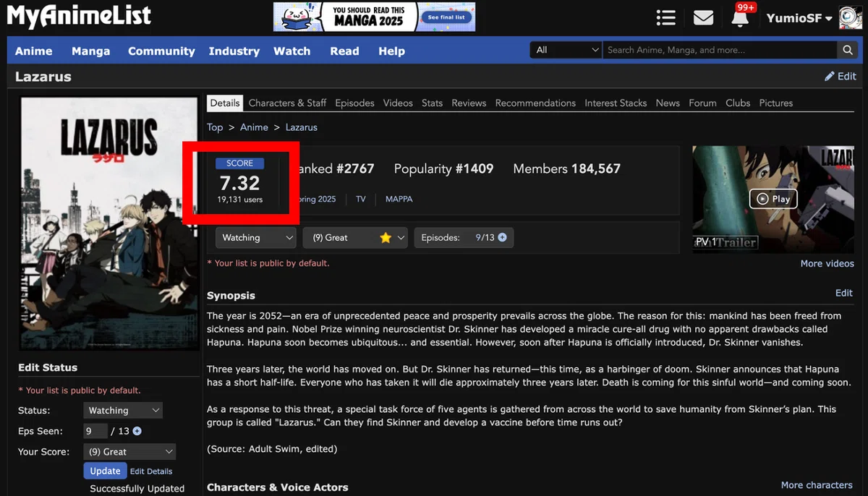This screenshot has height=496, width=868.
Task: Switch to the Pictures tab
Action: [x=776, y=103]
